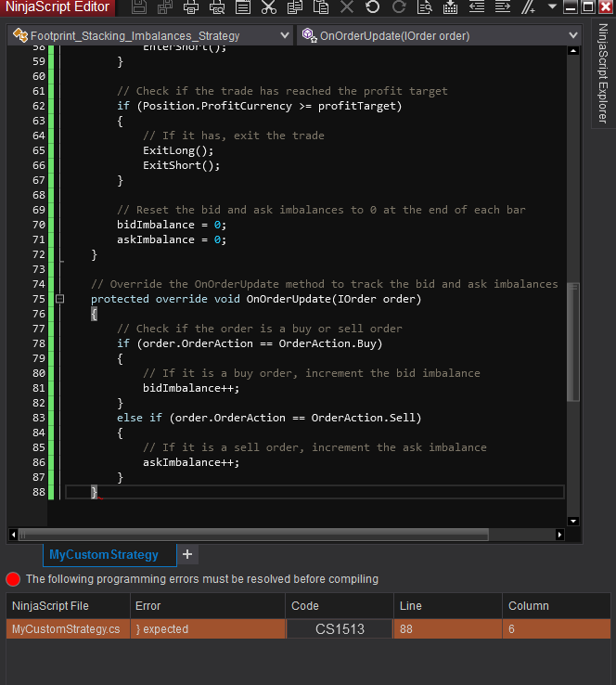The image size is (616, 685).
Task: Select the CS1513 error code cell
Action: pos(340,629)
